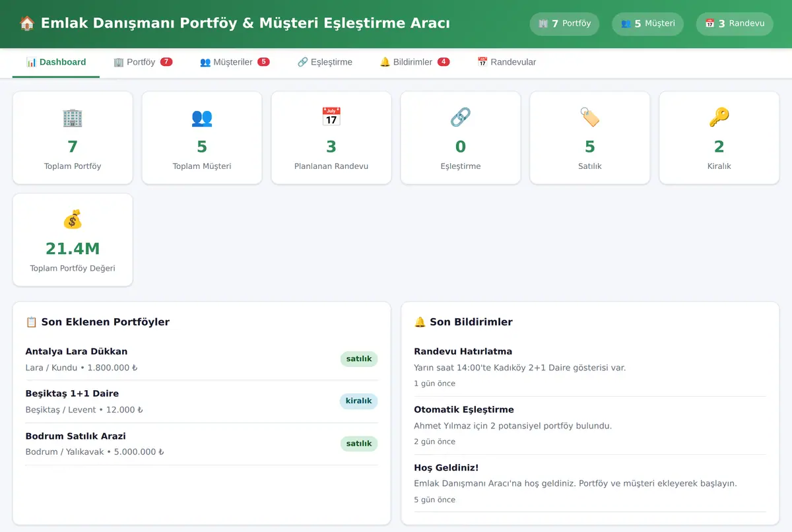The width and height of the screenshot is (792, 532).
Task: Click the satılık tag on Bodrum Satılık Arazi
Action: 359,444
